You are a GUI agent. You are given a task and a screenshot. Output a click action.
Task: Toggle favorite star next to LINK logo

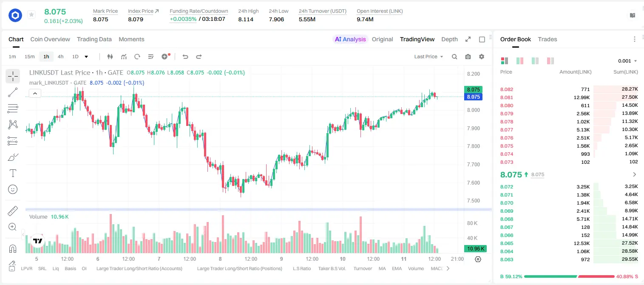(x=31, y=15)
